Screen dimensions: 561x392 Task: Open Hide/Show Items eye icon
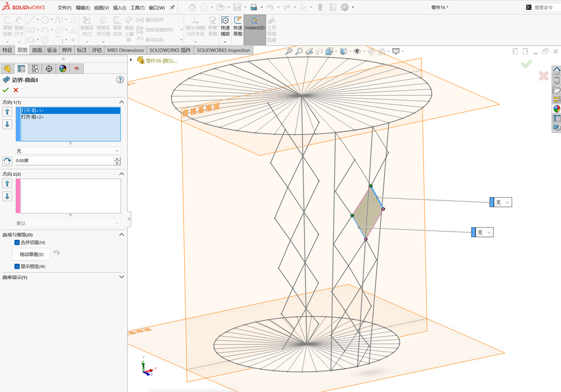pyautogui.click(x=357, y=51)
